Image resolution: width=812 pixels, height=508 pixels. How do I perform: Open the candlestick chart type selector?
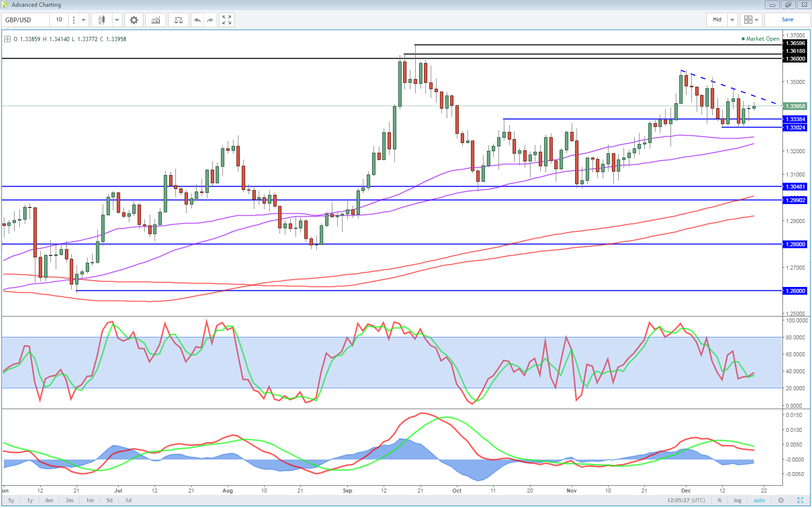click(102, 20)
